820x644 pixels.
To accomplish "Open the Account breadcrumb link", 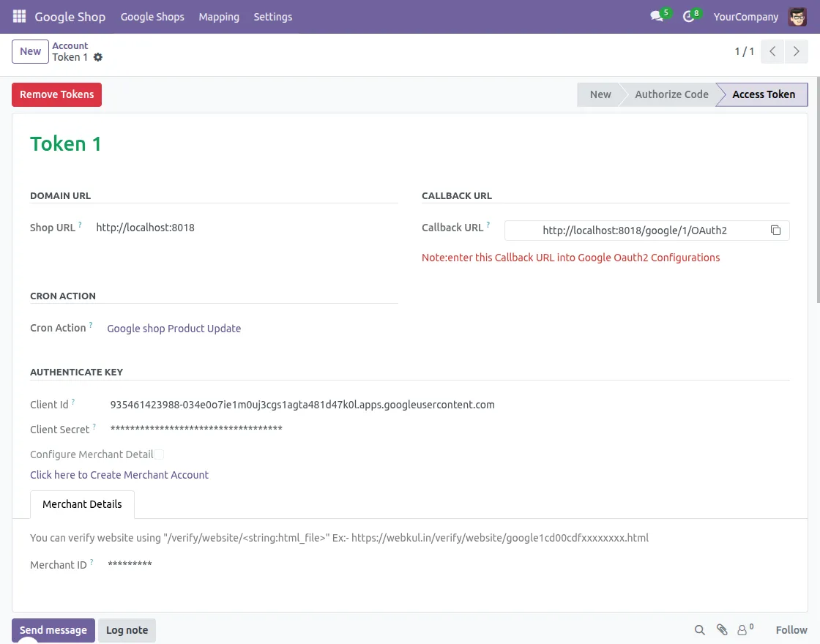I will 70,45.
